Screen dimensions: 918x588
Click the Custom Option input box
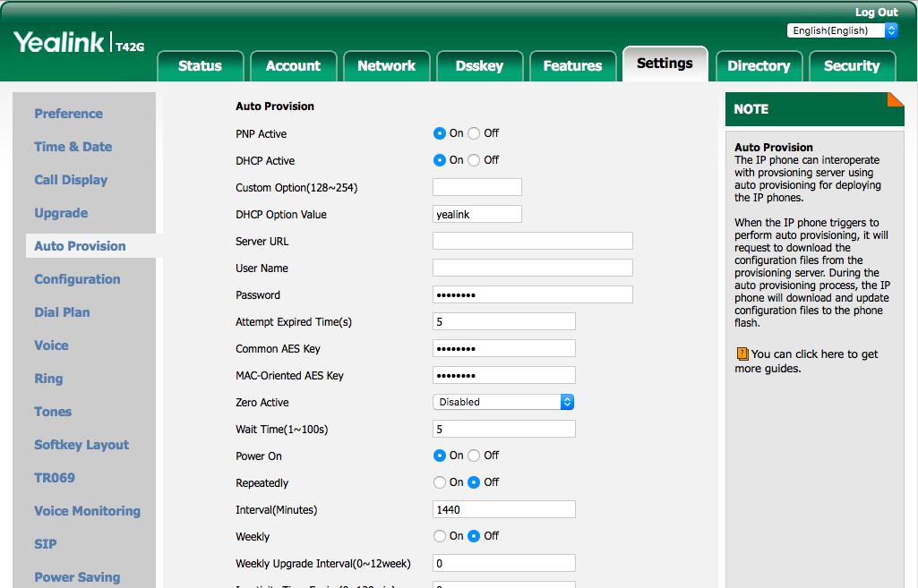point(476,187)
